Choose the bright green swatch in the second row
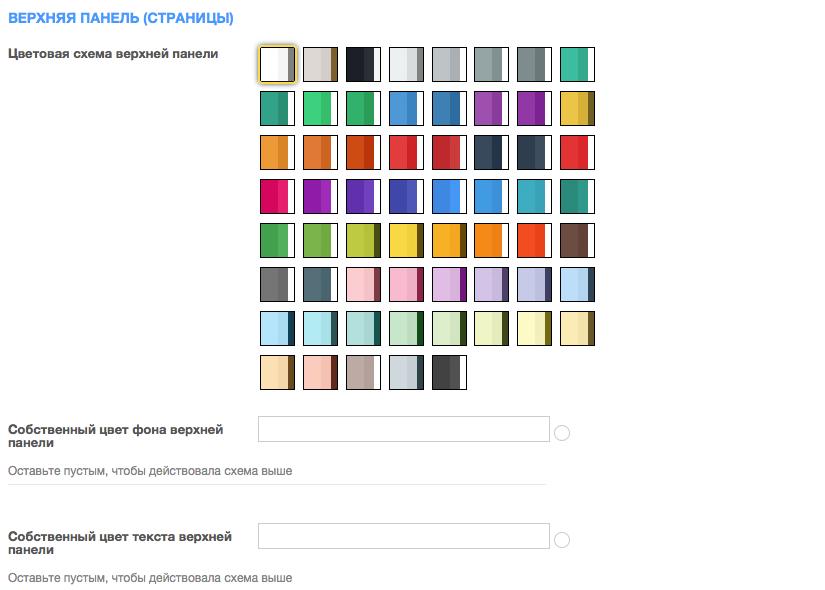The width and height of the screenshot is (825, 590). pos(320,108)
